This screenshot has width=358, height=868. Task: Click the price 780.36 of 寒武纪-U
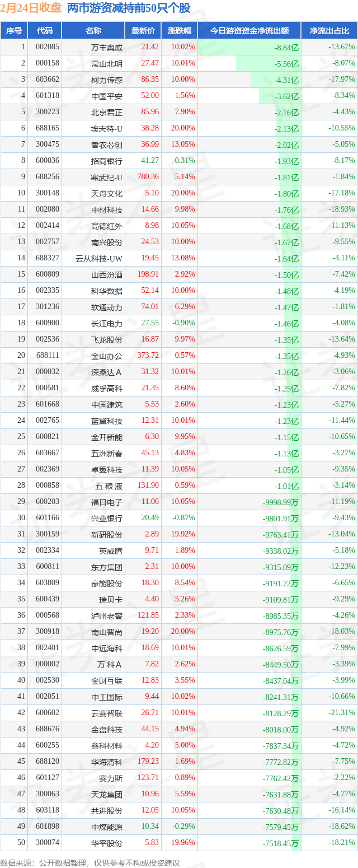(148, 177)
